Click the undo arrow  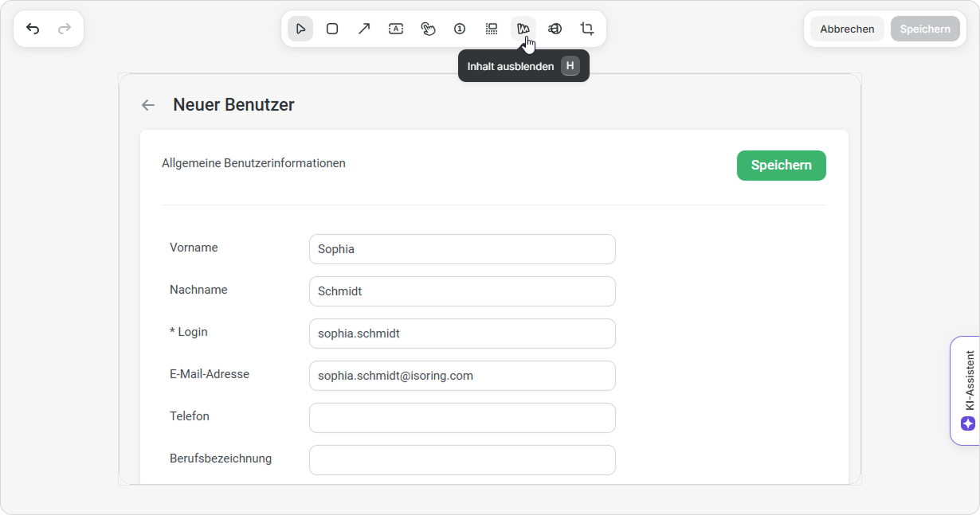pyautogui.click(x=33, y=29)
